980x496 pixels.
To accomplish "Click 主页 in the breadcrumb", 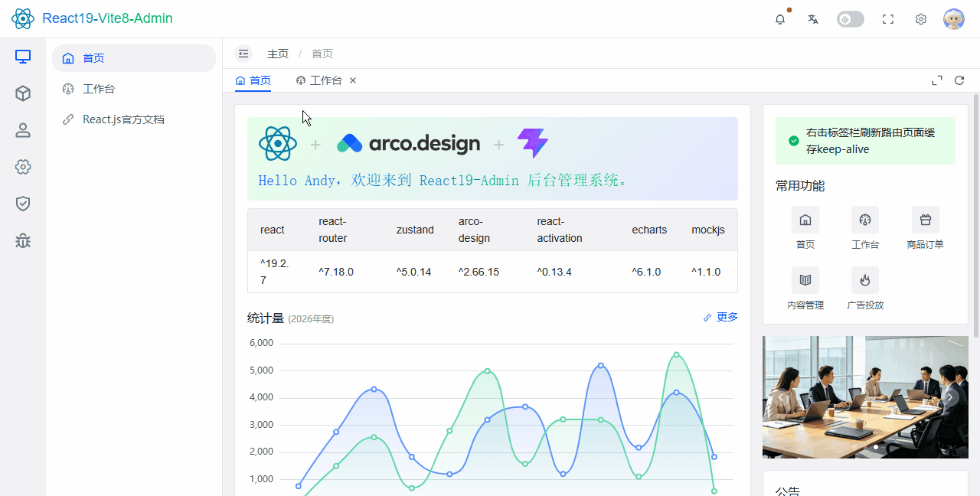I will coord(278,54).
